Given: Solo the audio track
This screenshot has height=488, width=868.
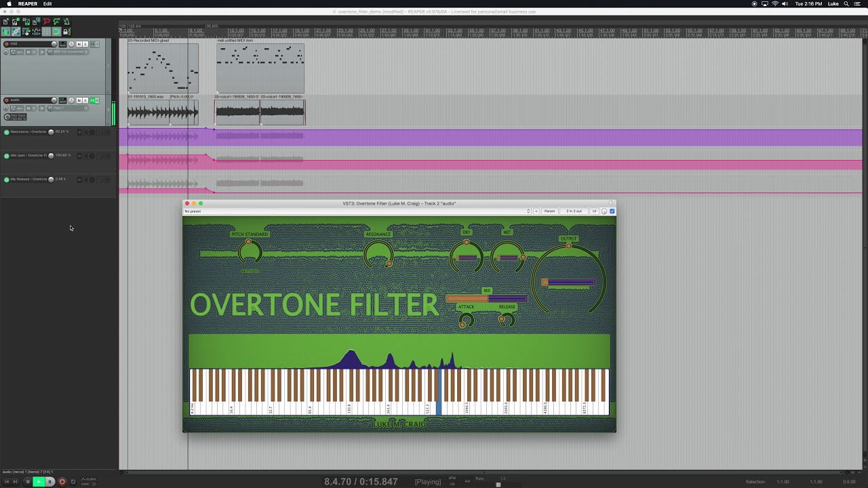Looking at the screenshot, I should tap(85, 100).
